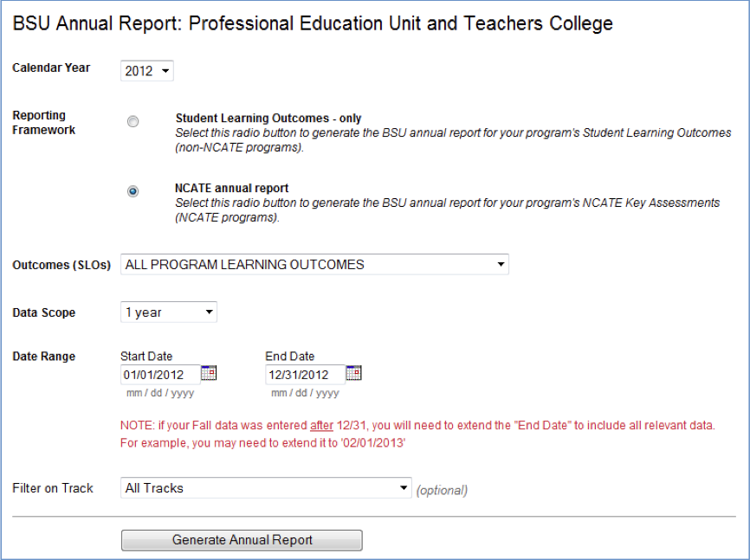Click the '(optional)' hint beside All Tracks
Viewport: 750px width, 560px height.
[442, 490]
